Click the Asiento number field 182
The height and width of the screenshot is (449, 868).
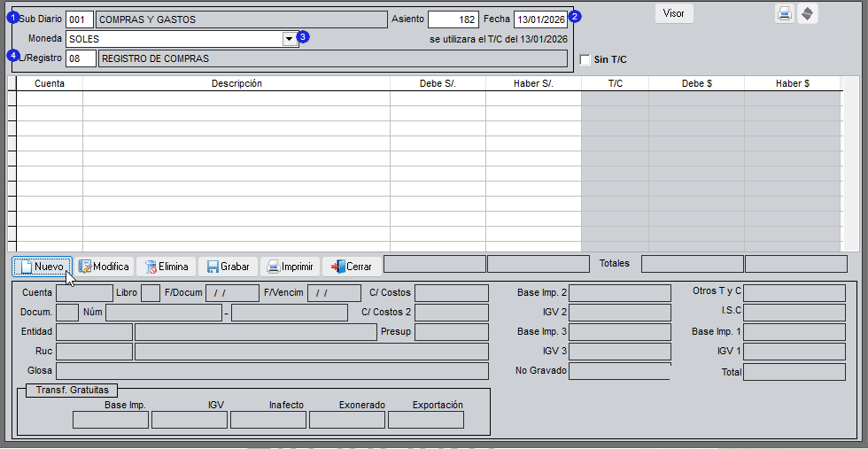click(x=453, y=19)
